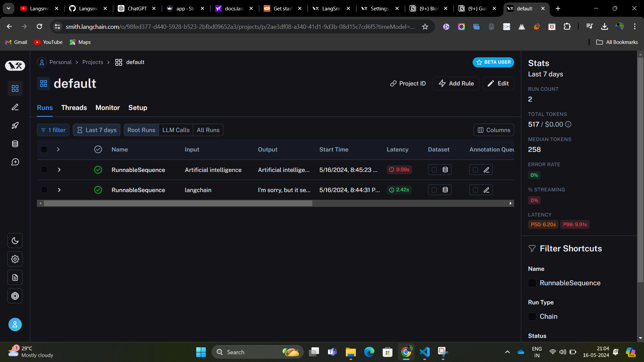This screenshot has height=362, width=644.
Task: Check the Annotation Queue box for 9.99s run
Action: [475, 170]
